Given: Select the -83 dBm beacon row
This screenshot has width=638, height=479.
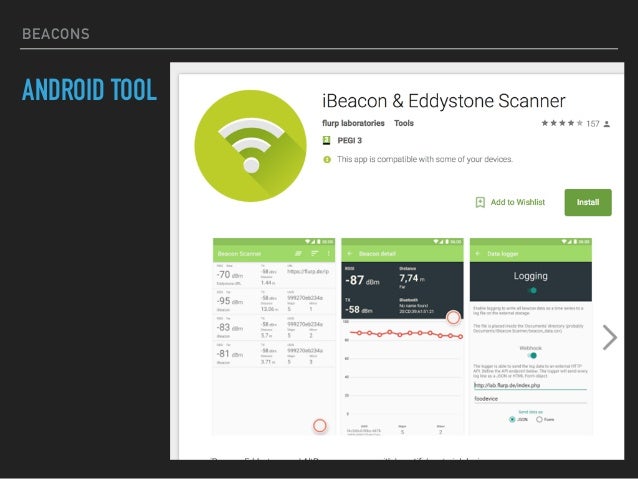Looking at the screenshot, I should (x=274, y=328).
